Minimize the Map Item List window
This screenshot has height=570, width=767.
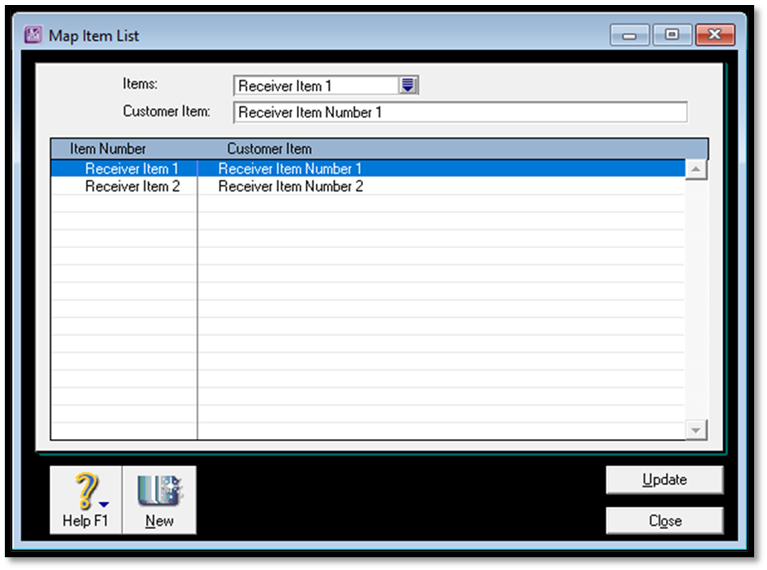click(x=630, y=35)
